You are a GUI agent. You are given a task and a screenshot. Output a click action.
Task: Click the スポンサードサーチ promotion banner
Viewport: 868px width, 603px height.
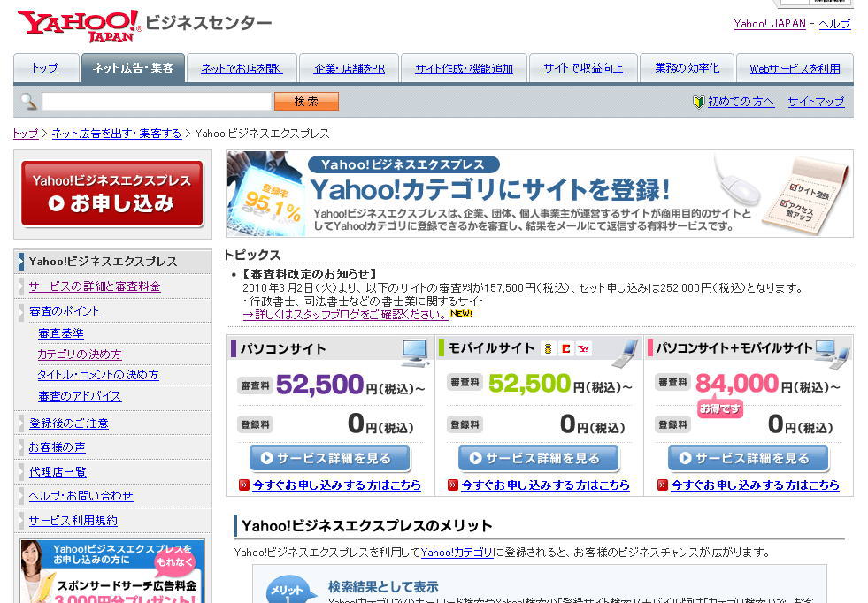coord(112,571)
